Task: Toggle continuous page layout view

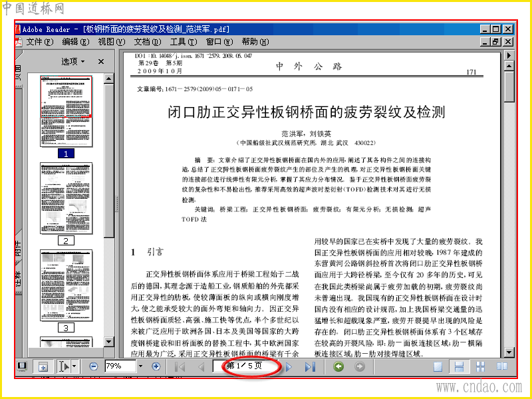Action: coord(459,367)
